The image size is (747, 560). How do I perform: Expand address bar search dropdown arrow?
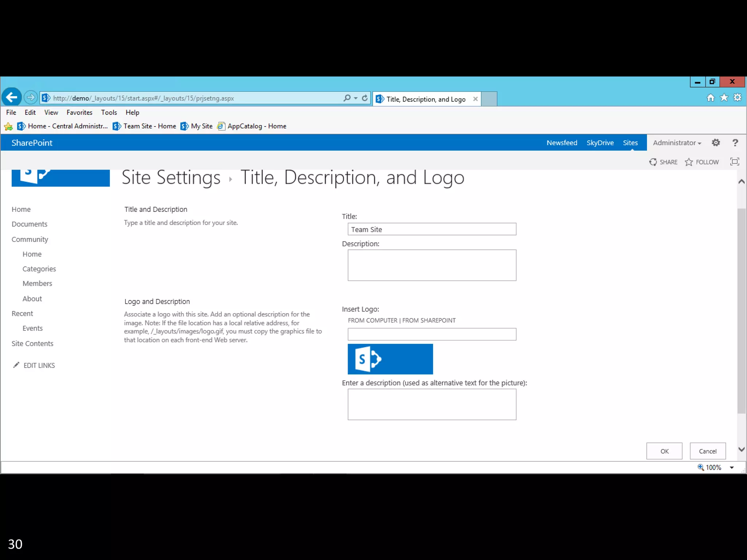point(356,98)
